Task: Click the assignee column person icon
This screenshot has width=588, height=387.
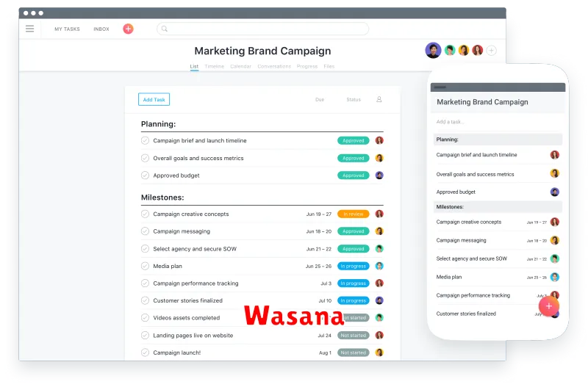Action: [x=379, y=99]
